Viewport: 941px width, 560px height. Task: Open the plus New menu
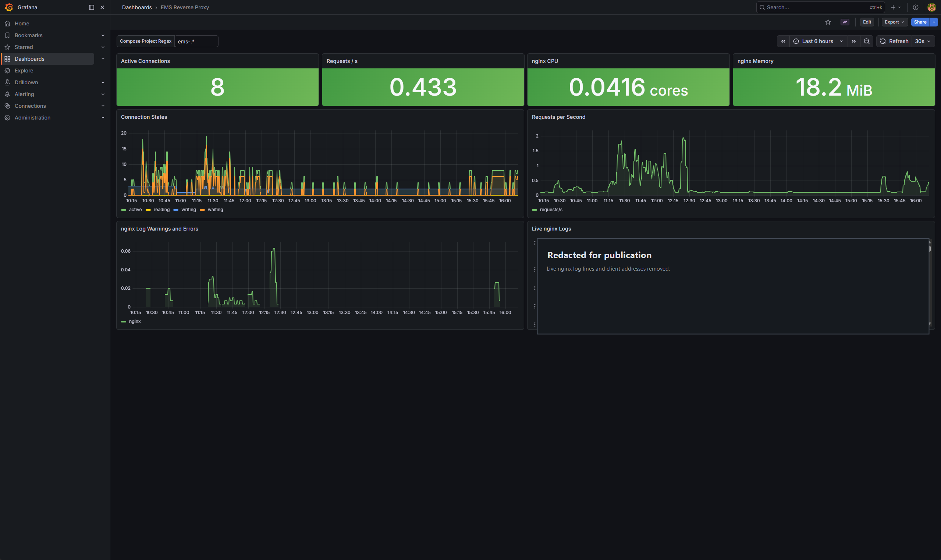click(x=895, y=7)
